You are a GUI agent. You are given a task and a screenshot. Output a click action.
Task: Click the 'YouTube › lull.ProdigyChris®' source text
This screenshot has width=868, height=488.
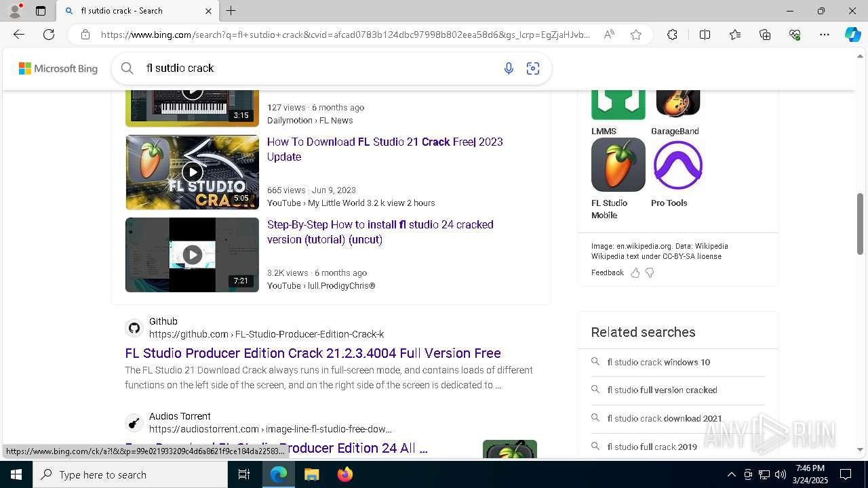coord(321,285)
